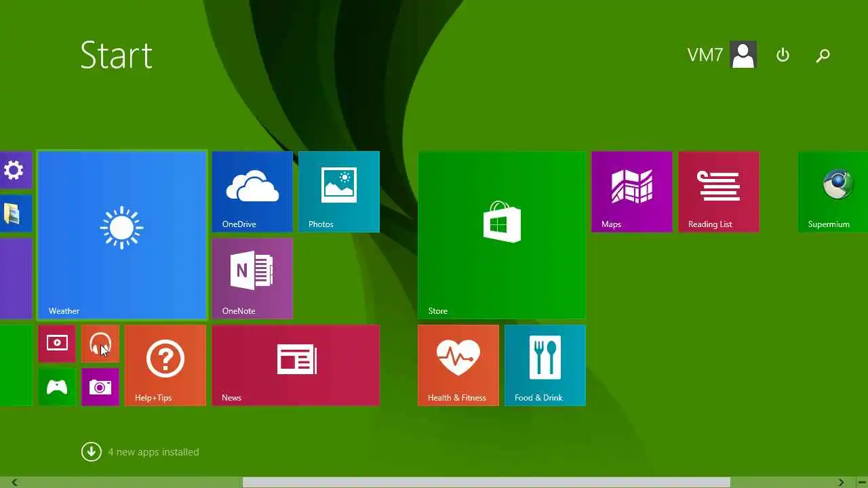This screenshot has height=488, width=868.
Task: Launch the Music headphones small tile
Action: pyautogui.click(x=100, y=344)
